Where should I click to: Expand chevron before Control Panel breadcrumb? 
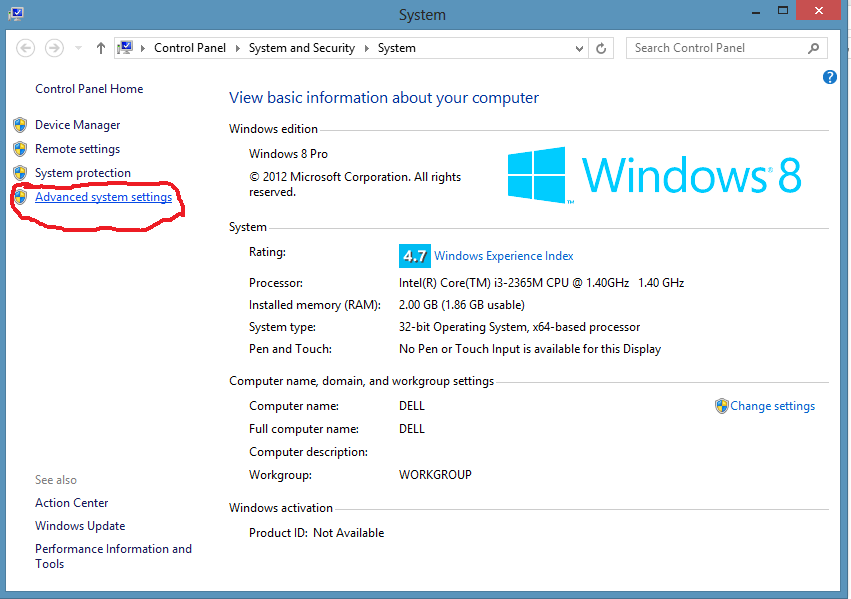pyautogui.click(x=143, y=48)
